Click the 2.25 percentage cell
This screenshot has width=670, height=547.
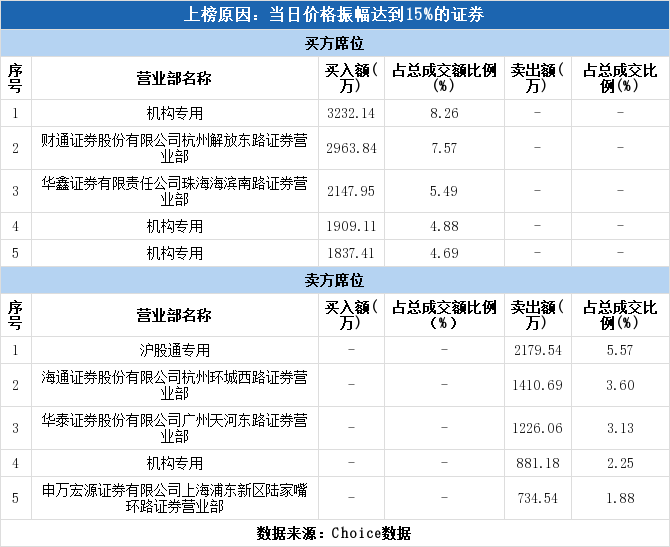pos(620,463)
